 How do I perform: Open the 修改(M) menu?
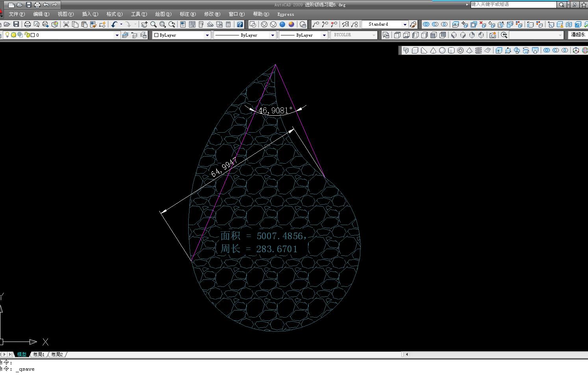212,14
